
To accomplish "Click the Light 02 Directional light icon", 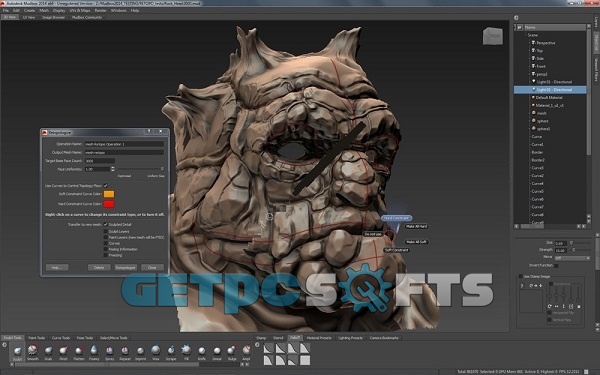I will click(534, 90).
